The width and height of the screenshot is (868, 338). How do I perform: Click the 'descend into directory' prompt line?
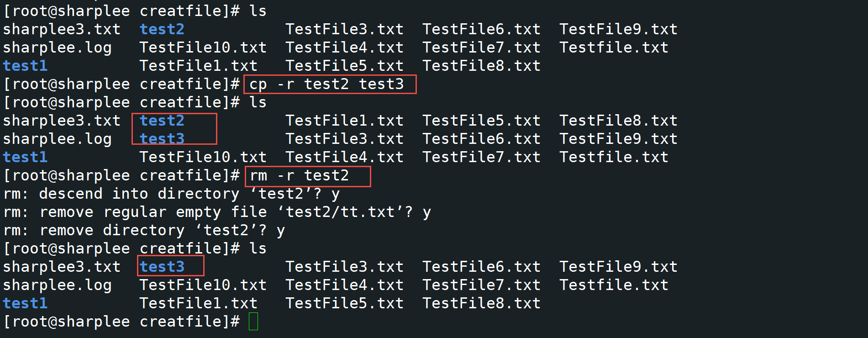(x=172, y=194)
